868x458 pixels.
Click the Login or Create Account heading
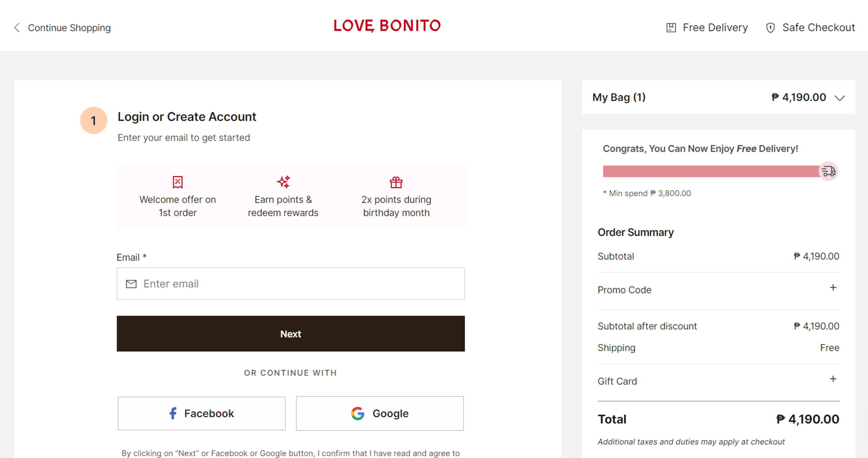[187, 117]
